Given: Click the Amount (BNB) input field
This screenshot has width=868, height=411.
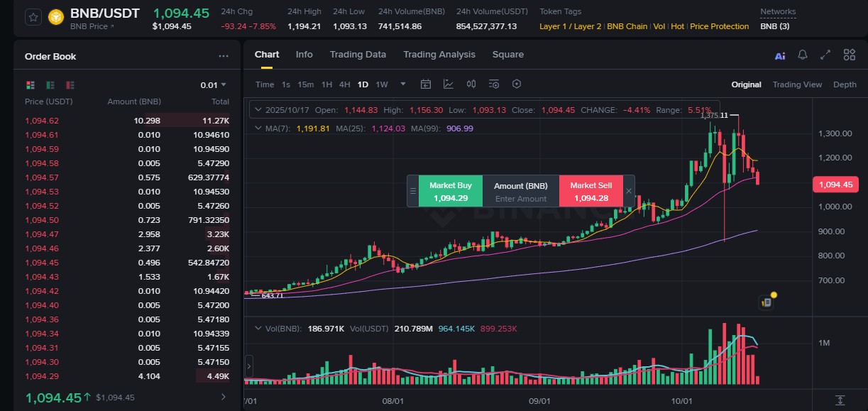Looking at the screenshot, I should [x=521, y=199].
